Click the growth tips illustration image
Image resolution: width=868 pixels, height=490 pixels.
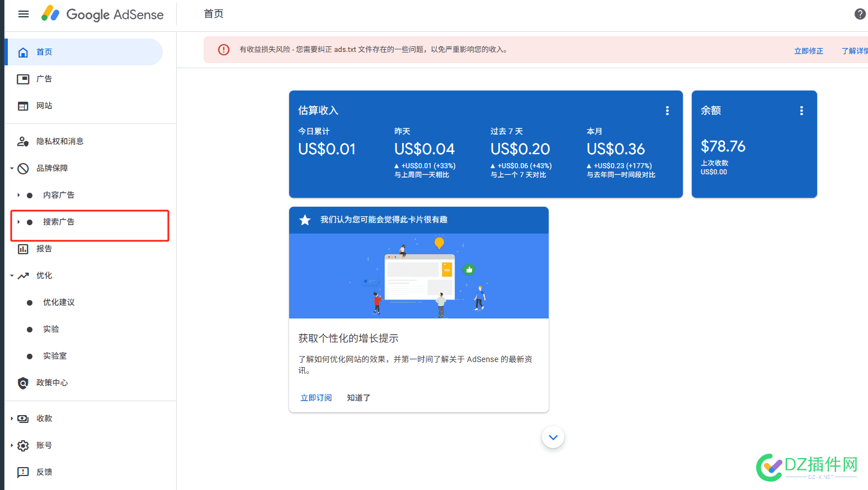pyautogui.click(x=419, y=276)
